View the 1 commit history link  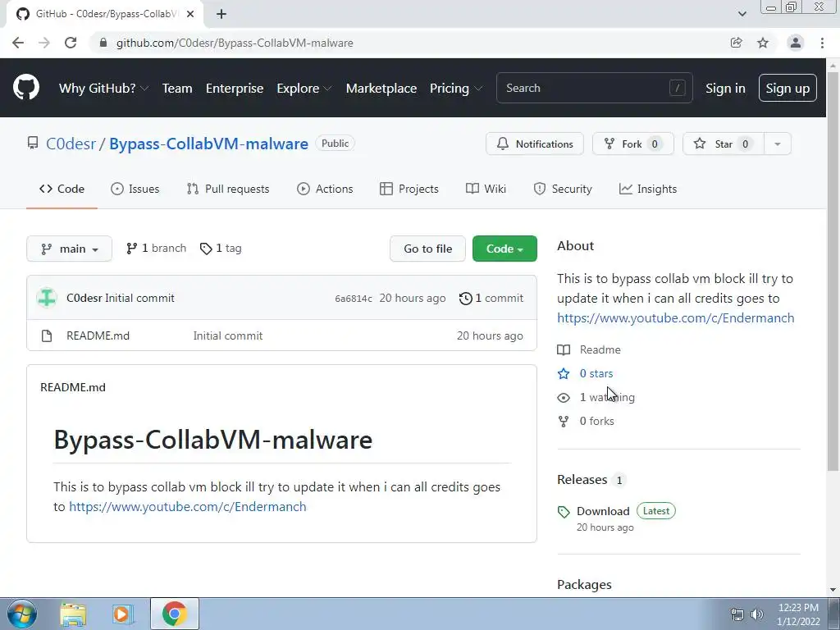491,298
